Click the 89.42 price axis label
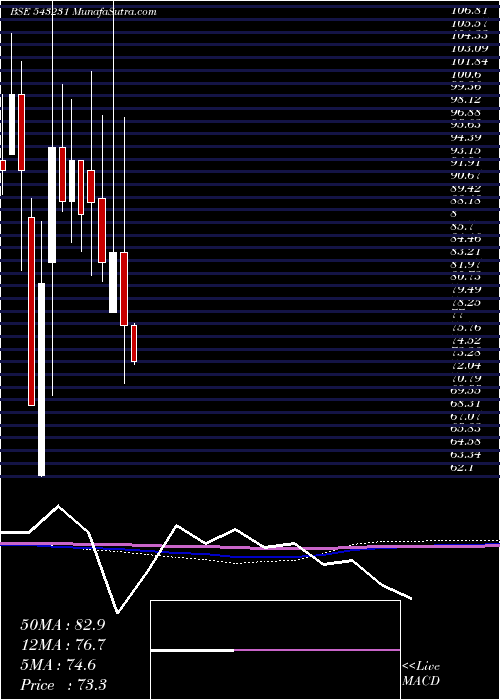The image size is (500, 700). point(468,188)
